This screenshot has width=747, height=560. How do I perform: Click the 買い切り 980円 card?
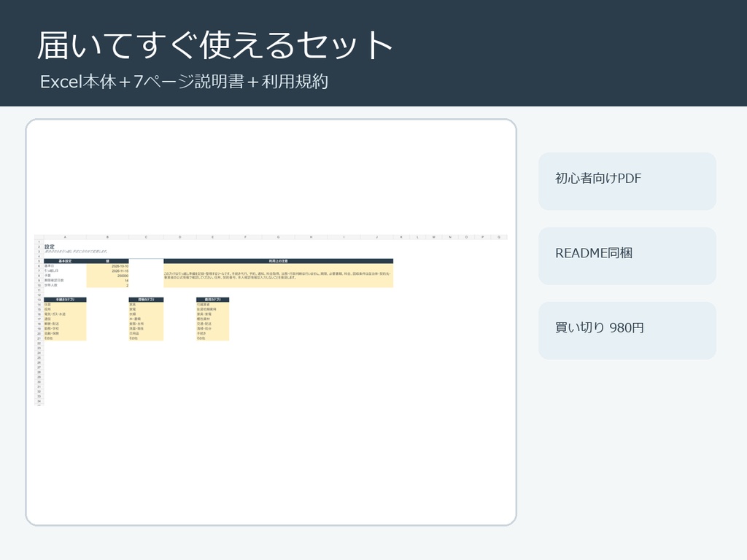(x=627, y=330)
